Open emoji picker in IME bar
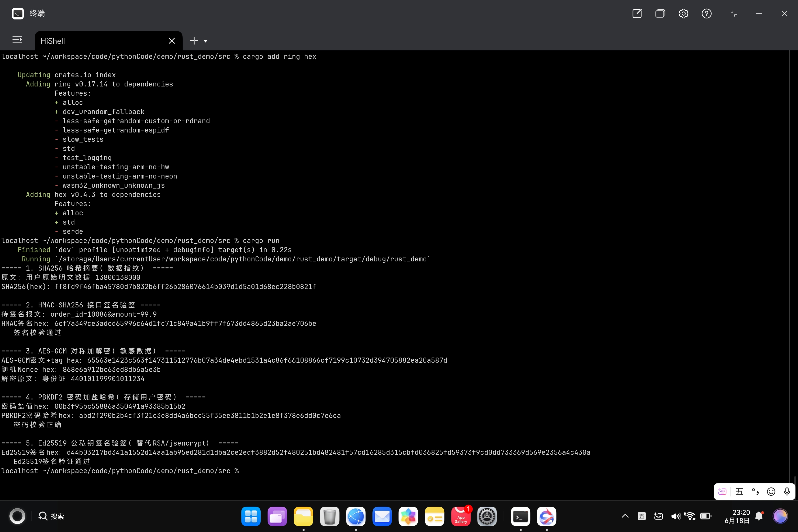Image resolution: width=798 pixels, height=532 pixels. click(771, 491)
